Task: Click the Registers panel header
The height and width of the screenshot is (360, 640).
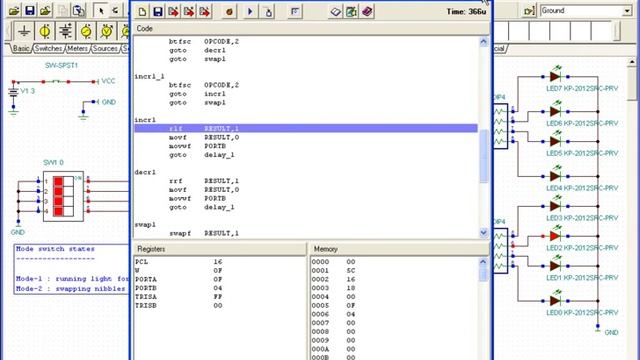Action: tap(220, 249)
